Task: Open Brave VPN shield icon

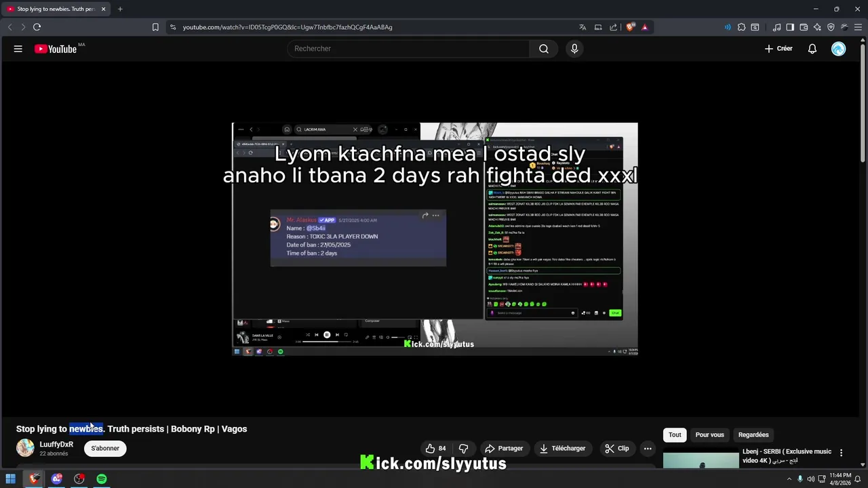Action: (831, 27)
